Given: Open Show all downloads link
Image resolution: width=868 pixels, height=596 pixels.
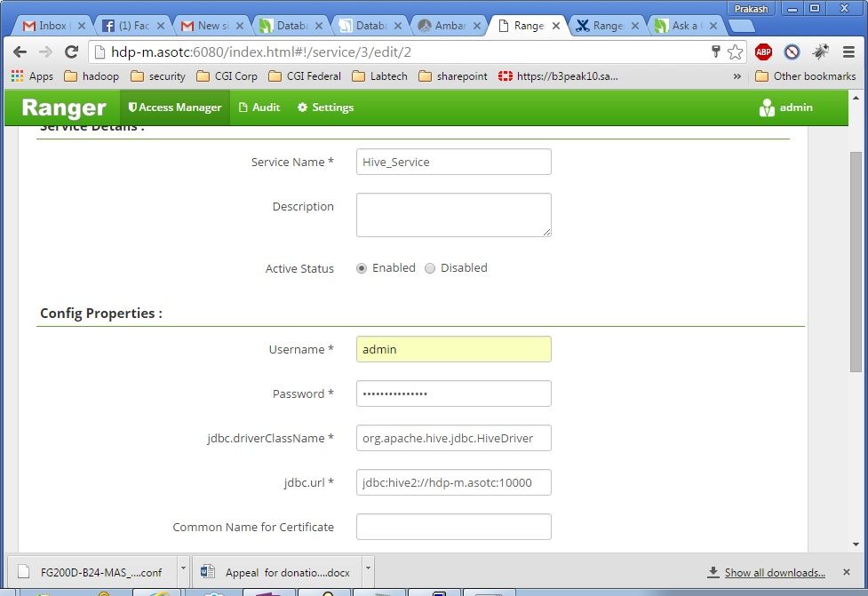Looking at the screenshot, I should [771, 572].
